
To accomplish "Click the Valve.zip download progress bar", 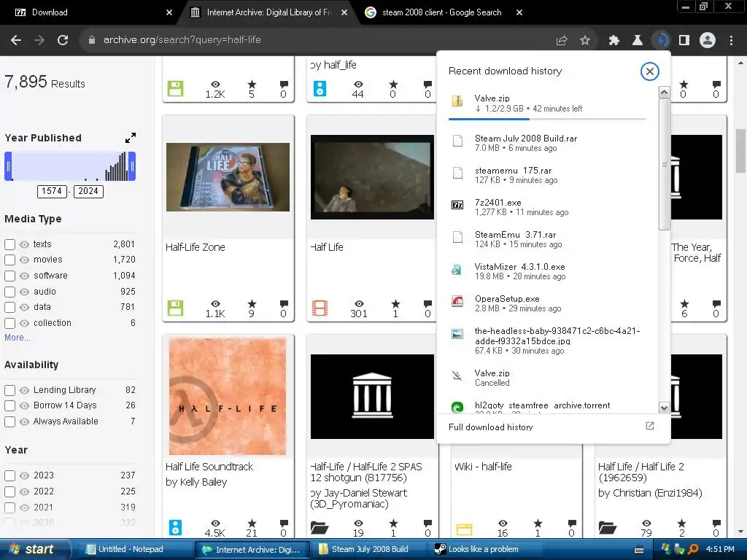I will click(547, 119).
